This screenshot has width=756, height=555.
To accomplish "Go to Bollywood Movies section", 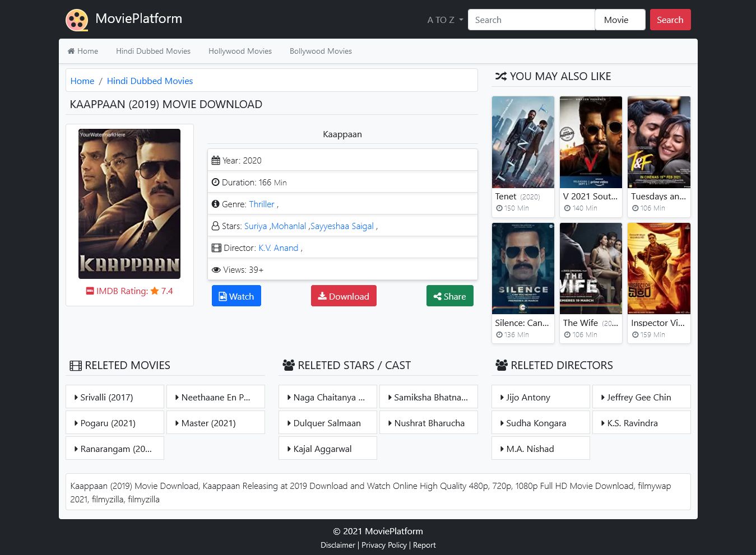I will click(321, 51).
